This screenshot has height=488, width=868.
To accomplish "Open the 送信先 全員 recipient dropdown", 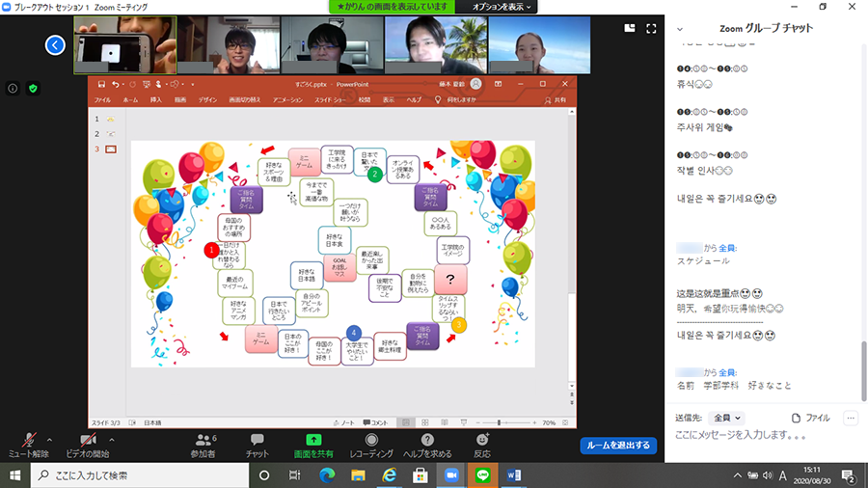I will coord(727,418).
